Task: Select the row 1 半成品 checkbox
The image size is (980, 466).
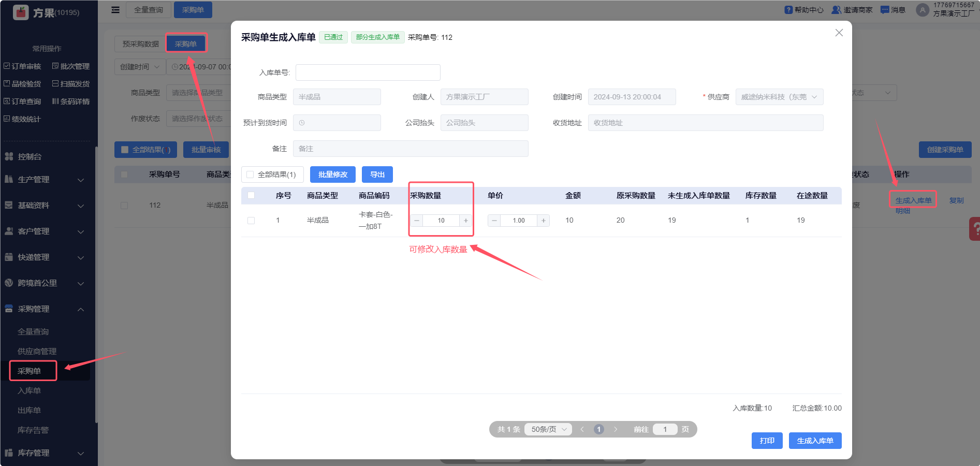Action: (x=251, y=221)
